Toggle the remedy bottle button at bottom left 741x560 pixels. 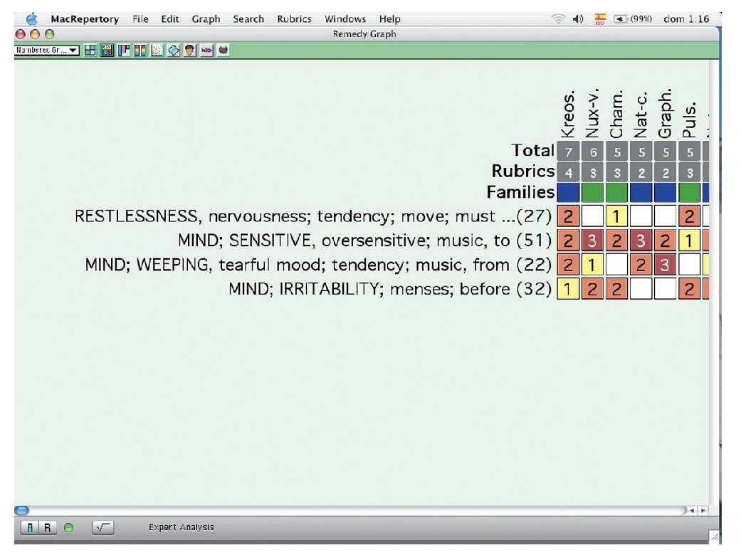(x=31, y=528)
